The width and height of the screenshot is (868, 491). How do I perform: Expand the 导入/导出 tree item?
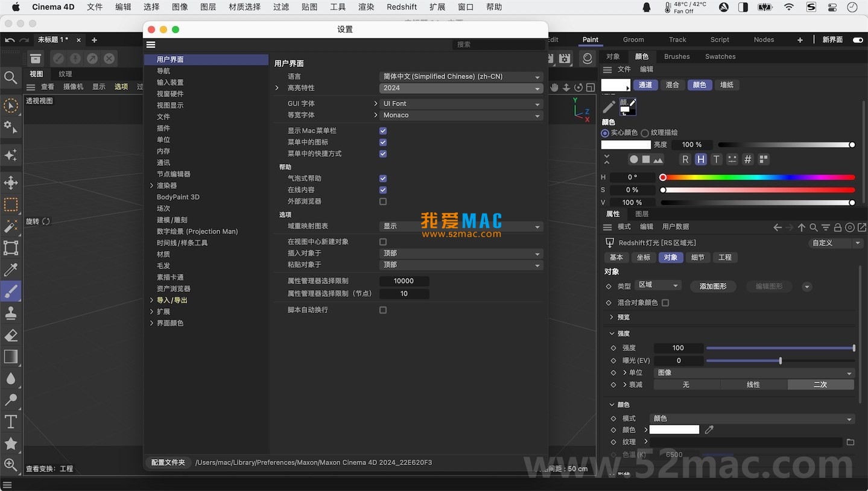click(151, 300)
